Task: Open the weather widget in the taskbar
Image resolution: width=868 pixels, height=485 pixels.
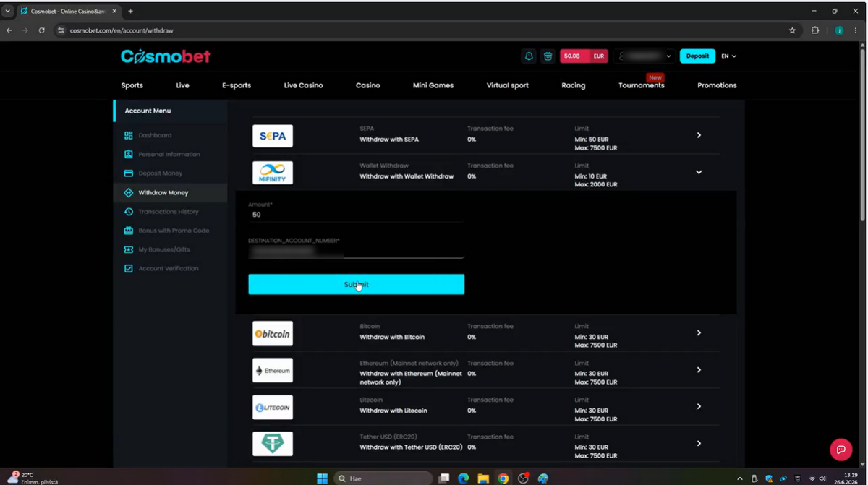Action: coord(33,478)
